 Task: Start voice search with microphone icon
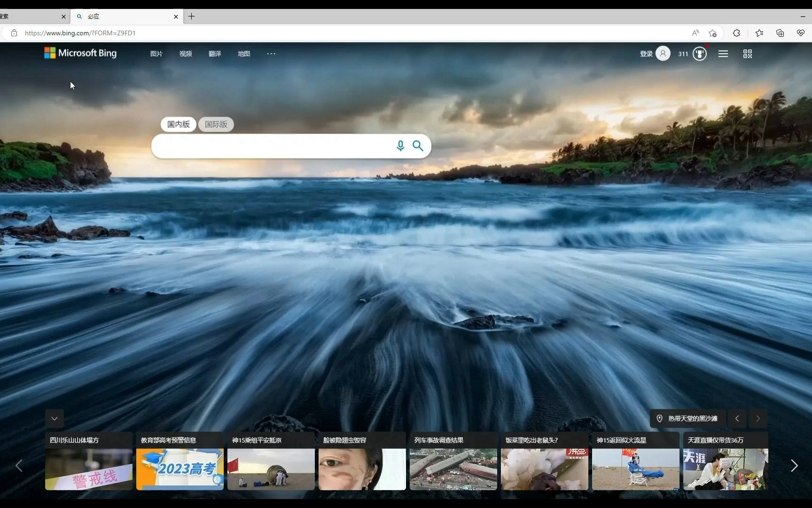tap(400, 146)
